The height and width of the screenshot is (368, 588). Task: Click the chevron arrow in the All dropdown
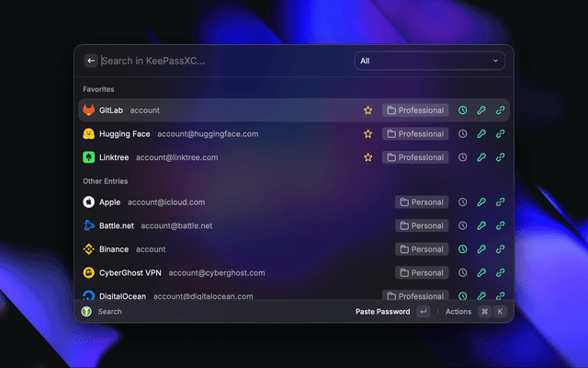coord(496,61)
